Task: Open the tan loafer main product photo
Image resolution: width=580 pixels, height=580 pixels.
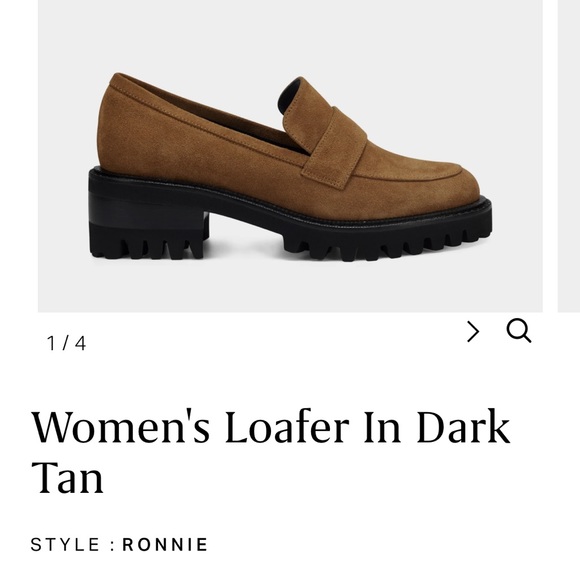Action: click(290, 156)
